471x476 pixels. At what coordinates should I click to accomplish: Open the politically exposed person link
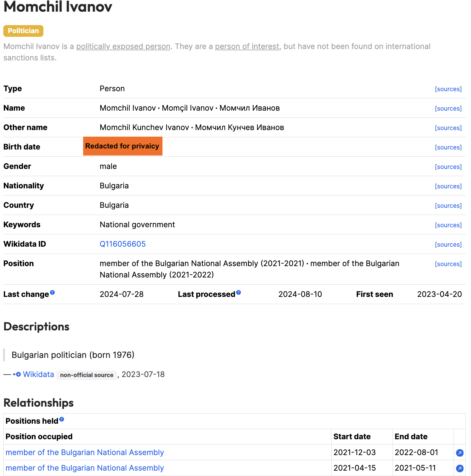(x=123, y=46)
